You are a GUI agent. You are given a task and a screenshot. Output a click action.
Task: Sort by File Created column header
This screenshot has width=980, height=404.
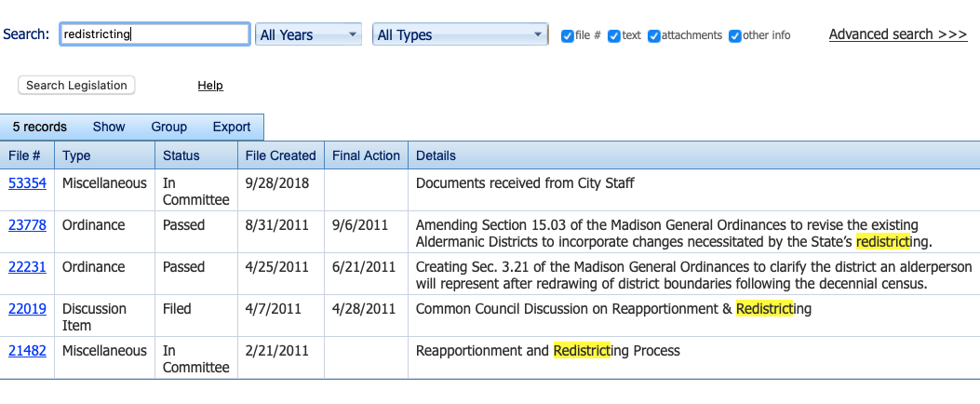(281, 155)
